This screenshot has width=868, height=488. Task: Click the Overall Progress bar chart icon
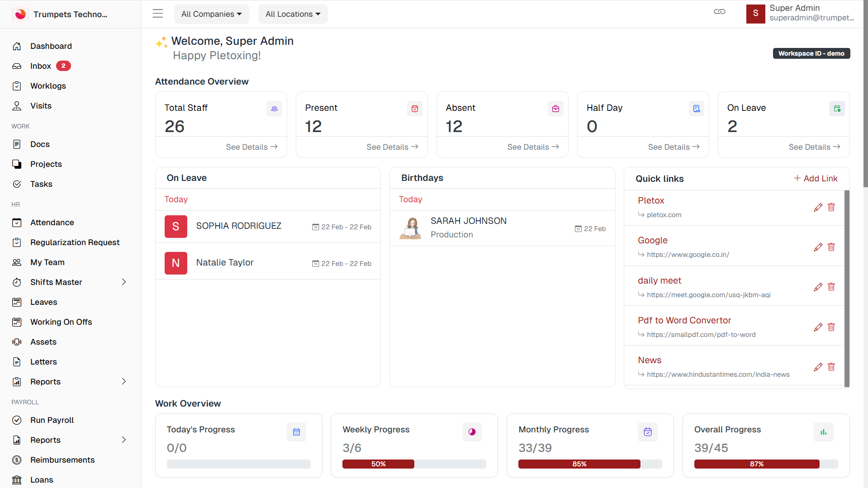823,432
